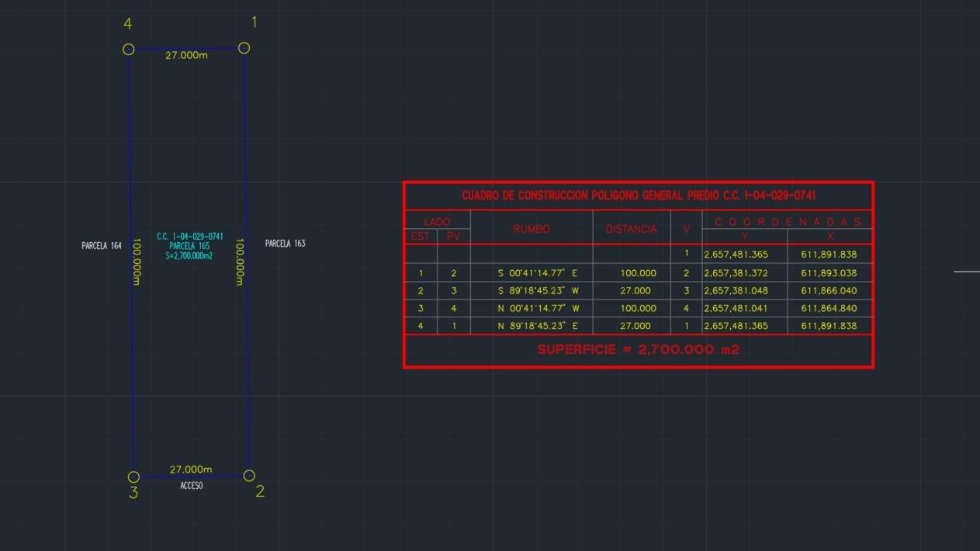The image size is (980, 551).
Task: Click the 27.000m dimension between vertices 4 and 1
Action: [186, 56]
